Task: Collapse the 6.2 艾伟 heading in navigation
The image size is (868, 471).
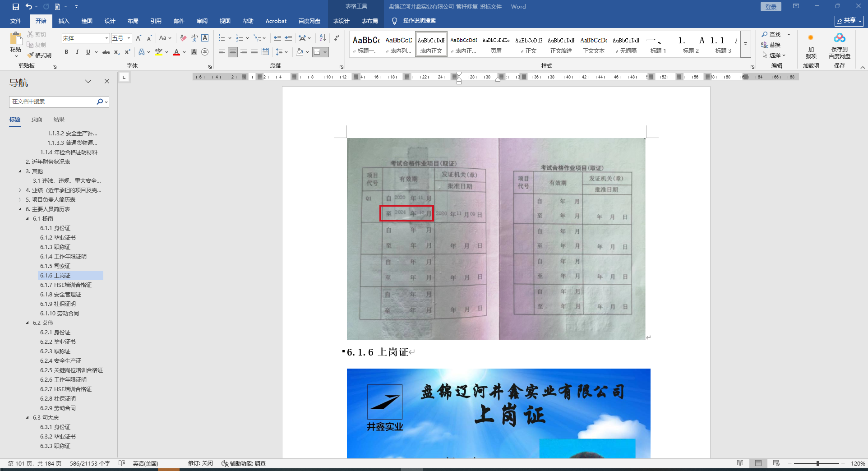Action: (27, 323)
